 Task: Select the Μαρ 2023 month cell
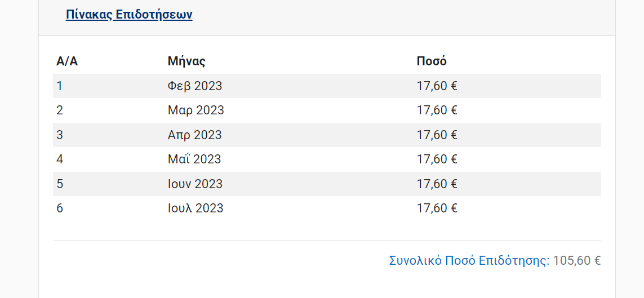(196, 110)
